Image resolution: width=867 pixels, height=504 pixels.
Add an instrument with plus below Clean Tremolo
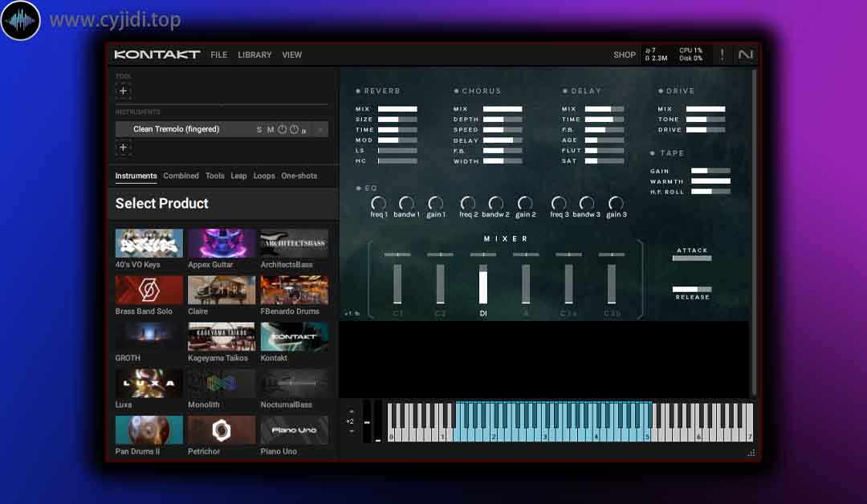124,148
